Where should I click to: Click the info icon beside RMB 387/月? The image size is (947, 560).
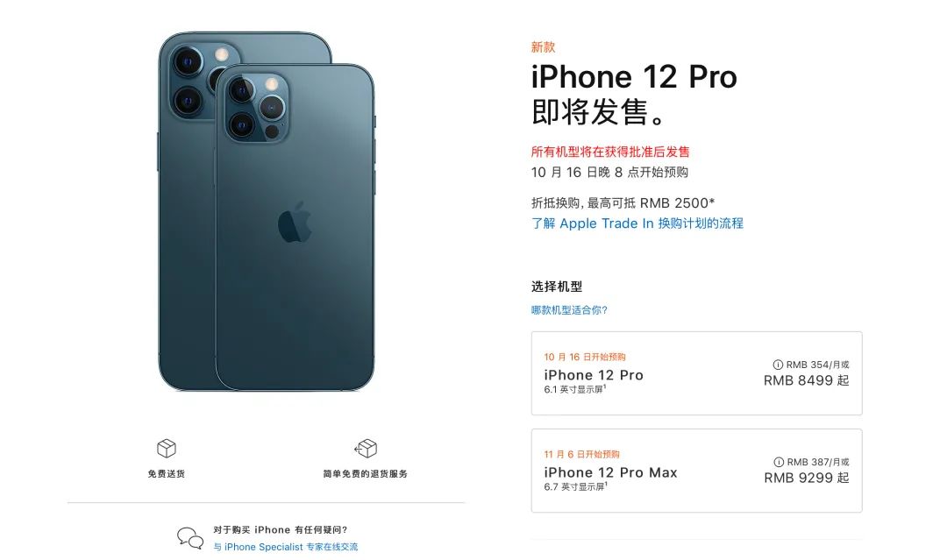click(779, 462)
